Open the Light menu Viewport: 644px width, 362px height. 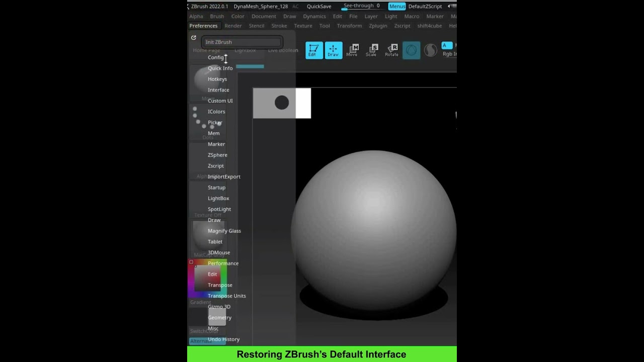coord(391,16)
